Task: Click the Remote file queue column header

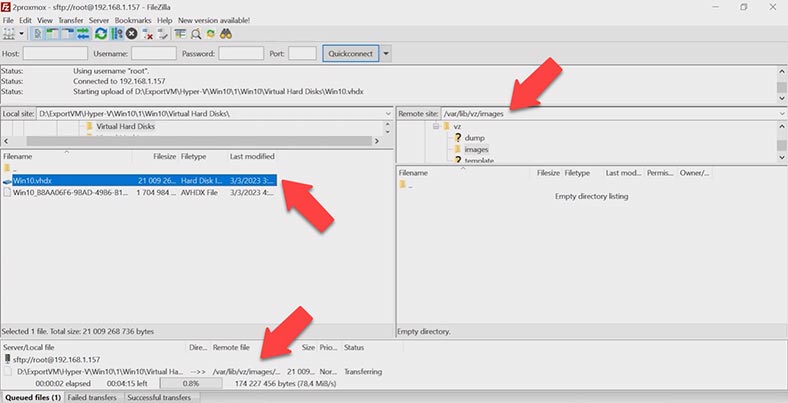Action: (255, 348)
